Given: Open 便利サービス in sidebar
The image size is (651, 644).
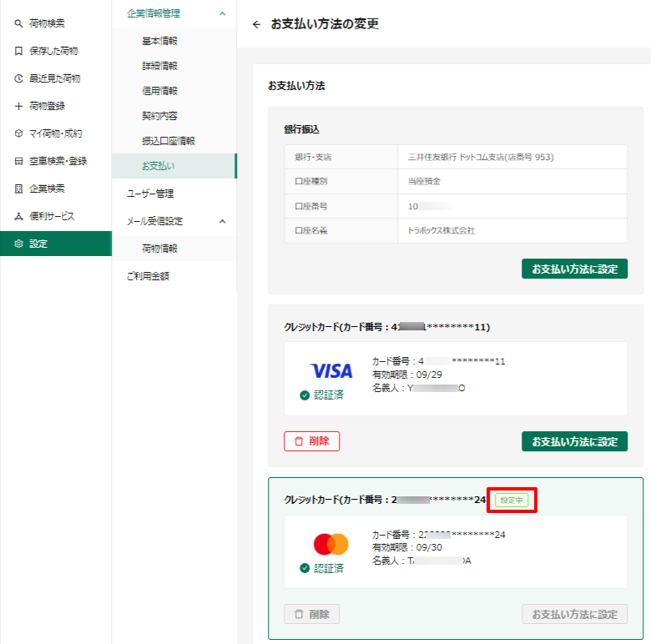Looking at the screenshot, I should click(56, 216).
